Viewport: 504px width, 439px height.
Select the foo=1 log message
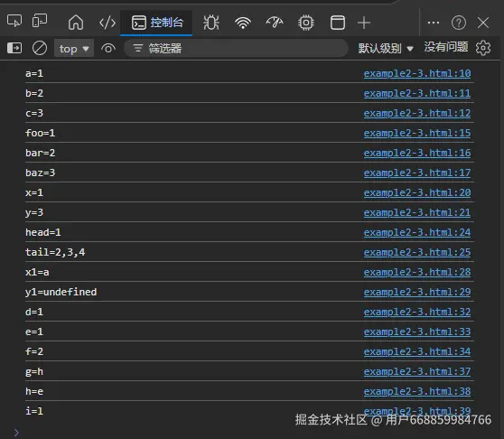coord(40,133)
